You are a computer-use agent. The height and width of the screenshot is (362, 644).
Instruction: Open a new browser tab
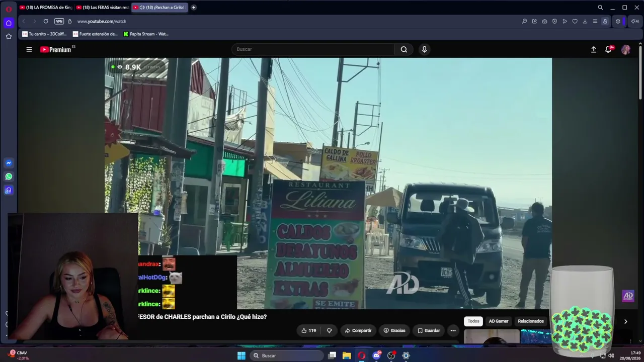(194, 8)
